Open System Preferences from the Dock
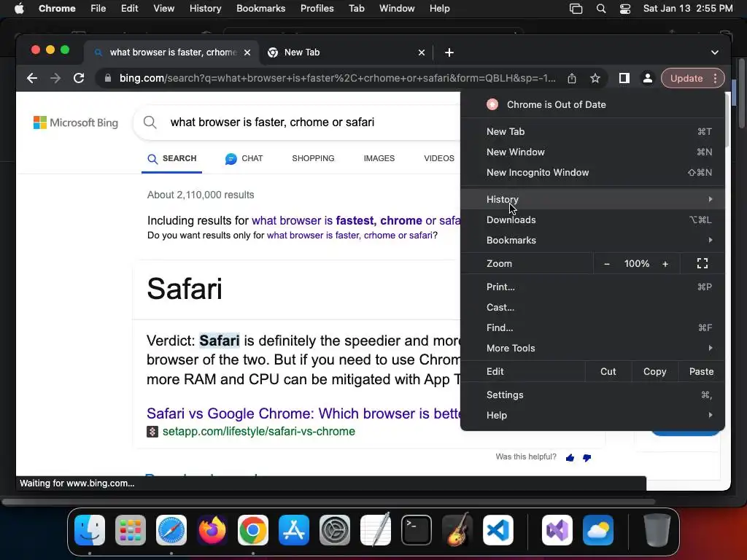 pyautogui.click(x=334, y=530)
